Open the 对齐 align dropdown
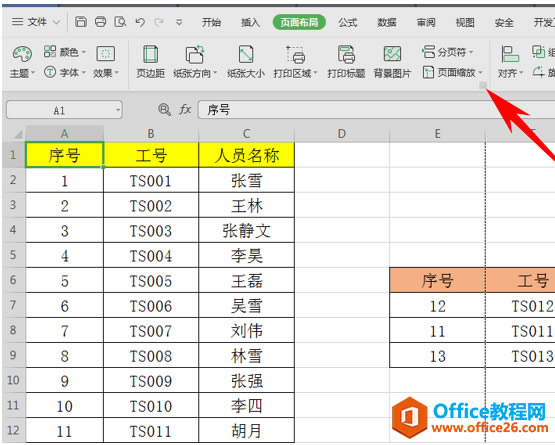The width and height of the screenshot is (555, 445). [x=510, y=62]
